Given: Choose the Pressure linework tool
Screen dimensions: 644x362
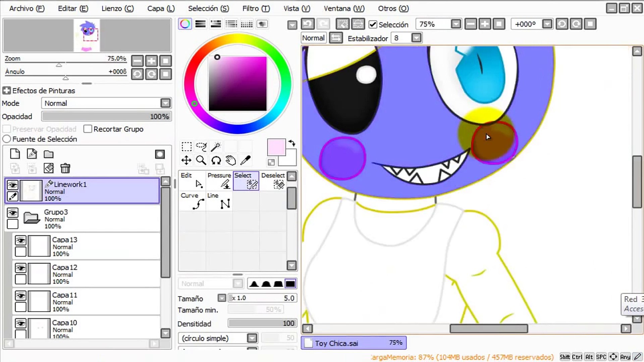Looking at the screenshot, I should point(219,181).
